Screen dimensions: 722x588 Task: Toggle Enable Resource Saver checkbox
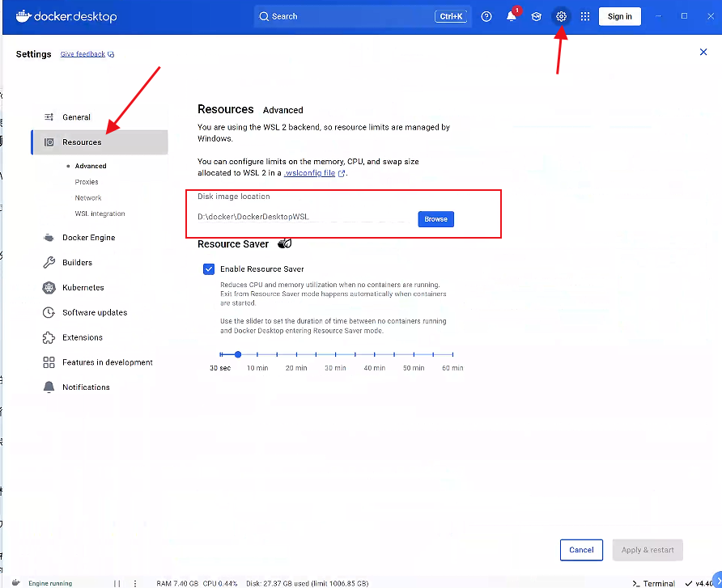[209, 269]
